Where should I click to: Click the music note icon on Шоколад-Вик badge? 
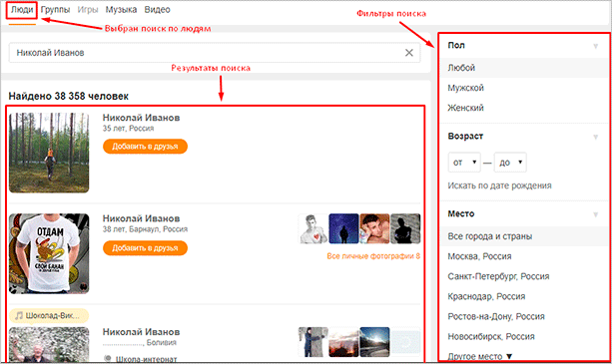[x=18, y=316]
